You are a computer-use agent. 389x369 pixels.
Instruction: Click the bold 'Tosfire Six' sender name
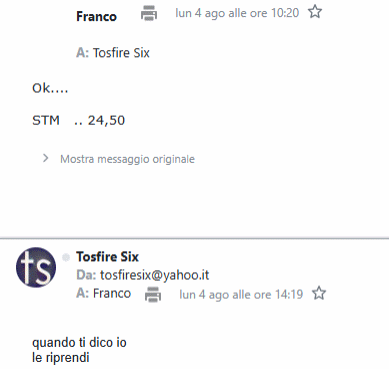point(107,257)
